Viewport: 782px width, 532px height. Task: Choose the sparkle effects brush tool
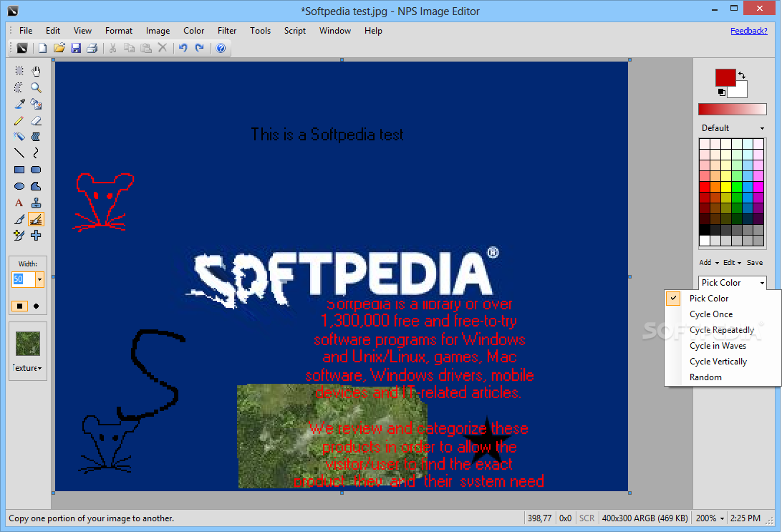click(19, 236)
